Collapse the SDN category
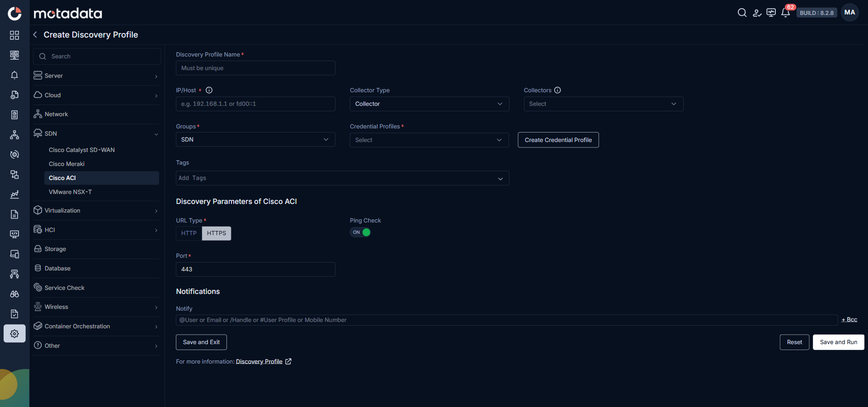 (96, 134)
